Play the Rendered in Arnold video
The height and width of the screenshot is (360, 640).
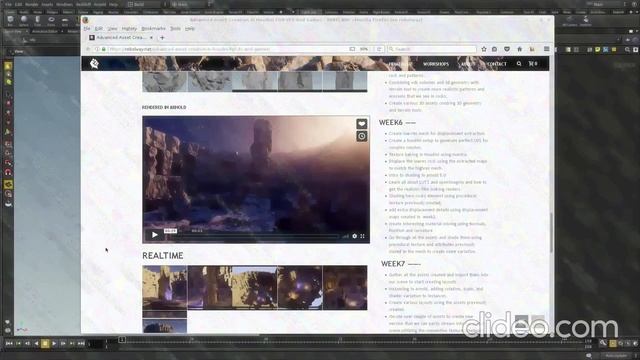pyautogui.click(x=155, y=235)
